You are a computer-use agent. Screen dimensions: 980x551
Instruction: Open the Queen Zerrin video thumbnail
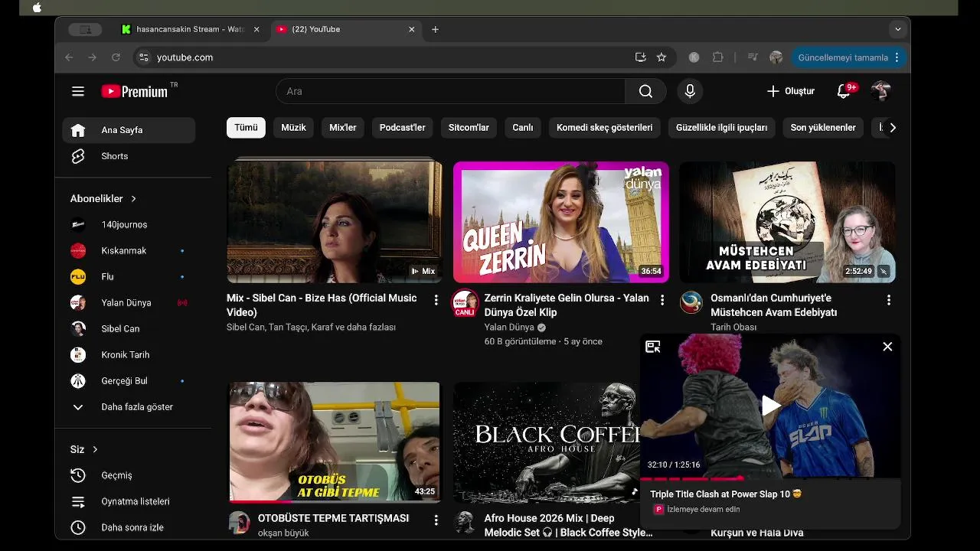561,222
